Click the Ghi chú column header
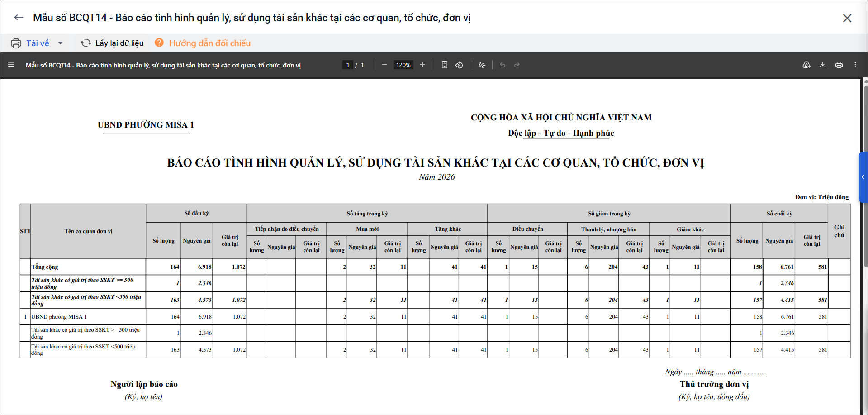Viewport: 868px width, 415px height. coord(840,231)
